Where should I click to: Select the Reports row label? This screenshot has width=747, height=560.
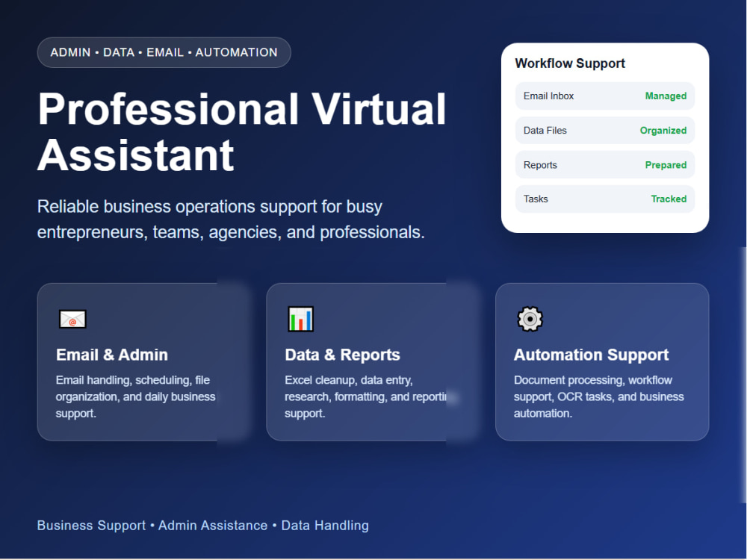click(x=540, y=165)
